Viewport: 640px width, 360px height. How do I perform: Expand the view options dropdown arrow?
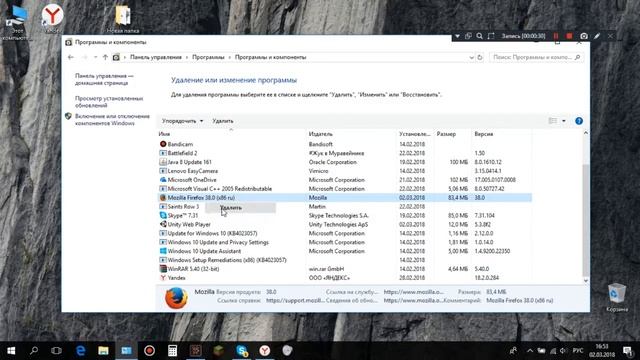[564, 121]
